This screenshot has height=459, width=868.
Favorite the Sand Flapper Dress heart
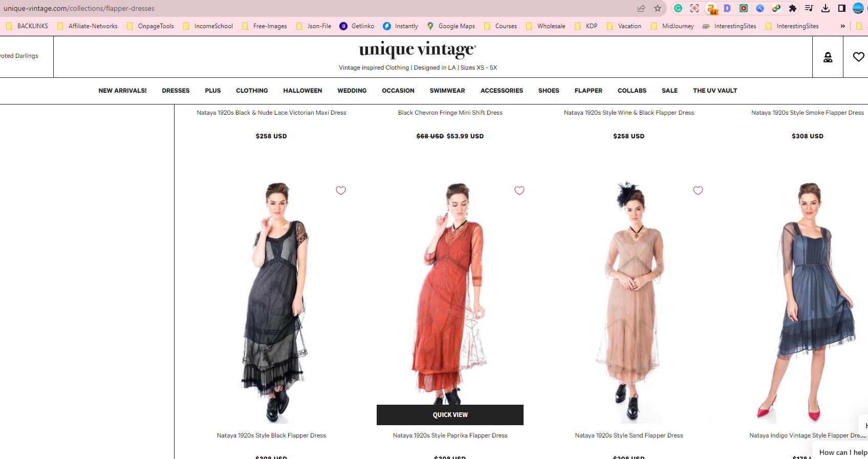[x=698, y=191]
